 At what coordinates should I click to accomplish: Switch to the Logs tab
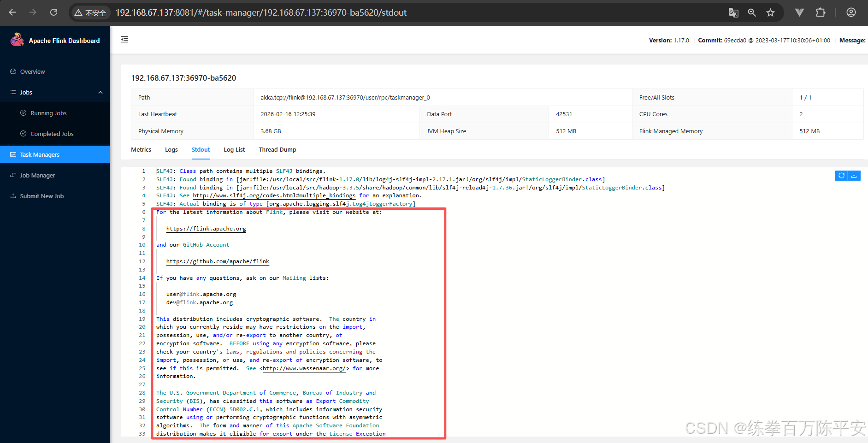(171, 150)
